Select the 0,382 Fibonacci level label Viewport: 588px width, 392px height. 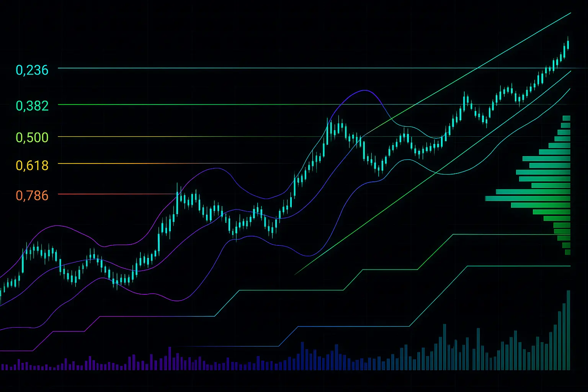(x=32, y=106)
